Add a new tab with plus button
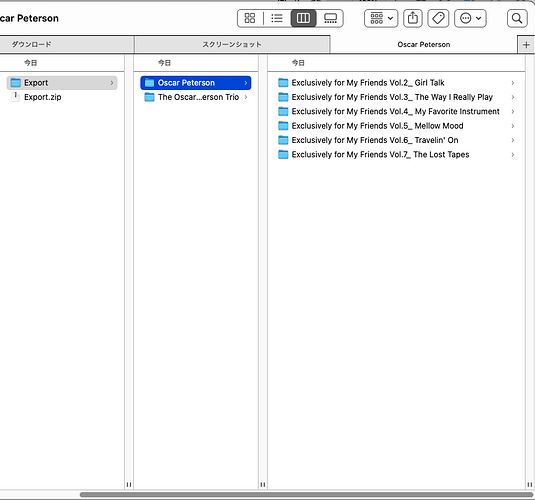 click(526, 45)
